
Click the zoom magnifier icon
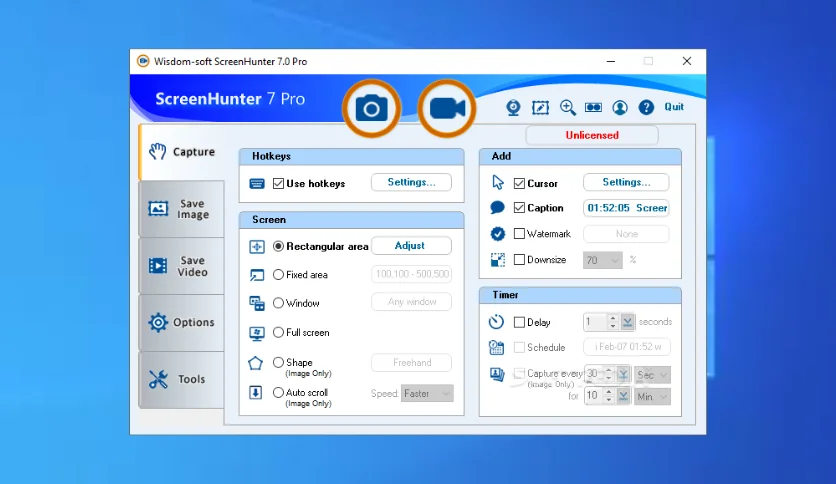[x=567, y=108]
